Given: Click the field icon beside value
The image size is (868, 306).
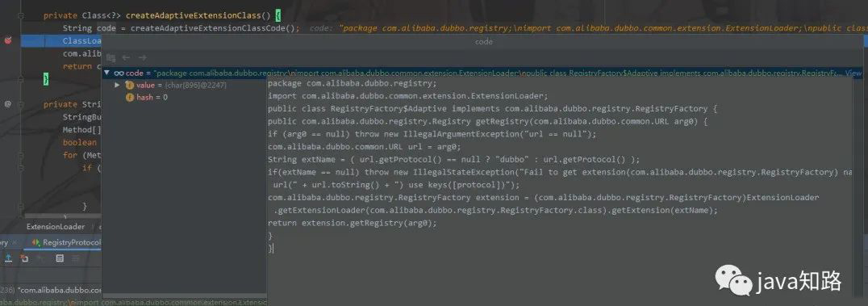Looking at the screenshot, I should click(x=130, y=85).
